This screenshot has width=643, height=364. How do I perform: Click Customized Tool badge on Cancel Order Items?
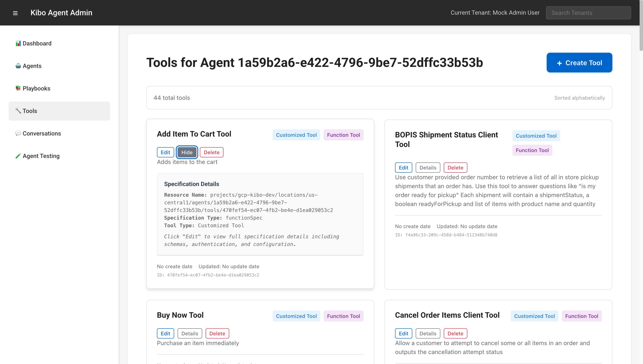point(534,316)
